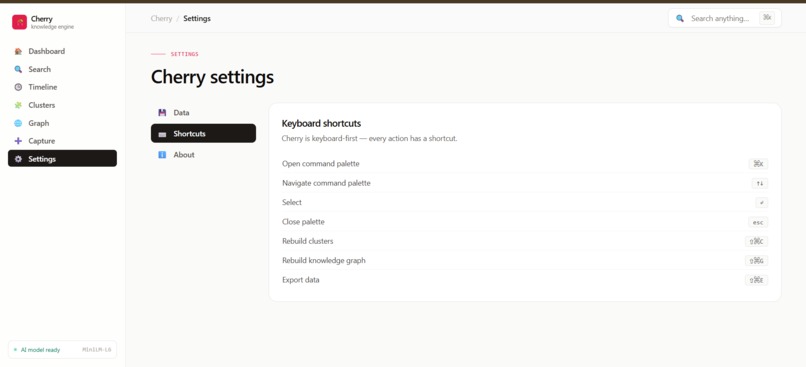806x367 pixels.
Task: Select Settings in the sidebar
Action: (62, 158)
